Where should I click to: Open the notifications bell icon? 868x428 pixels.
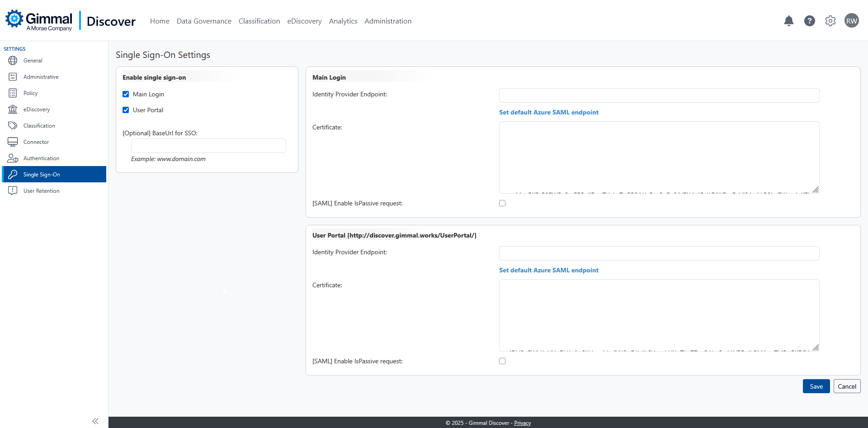tap(788, 21)
